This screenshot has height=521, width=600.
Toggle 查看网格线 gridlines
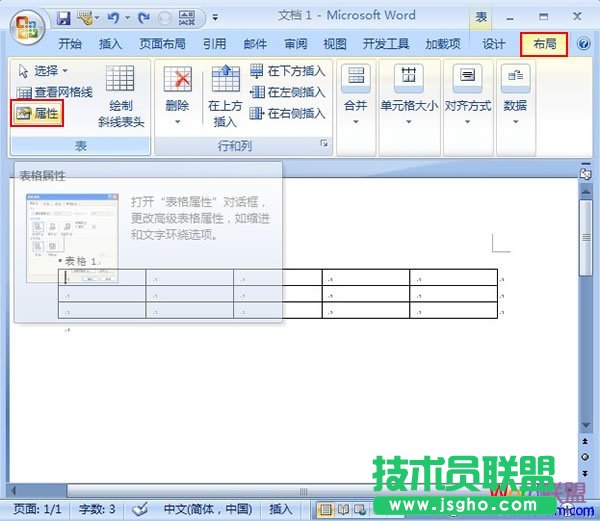(x=54, y=92)
